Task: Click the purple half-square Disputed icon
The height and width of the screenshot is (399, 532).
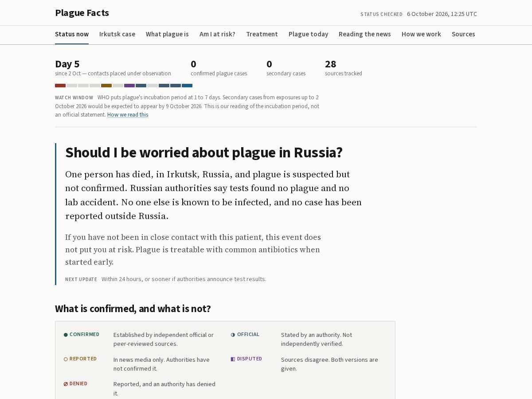Action: click(233, 359)
